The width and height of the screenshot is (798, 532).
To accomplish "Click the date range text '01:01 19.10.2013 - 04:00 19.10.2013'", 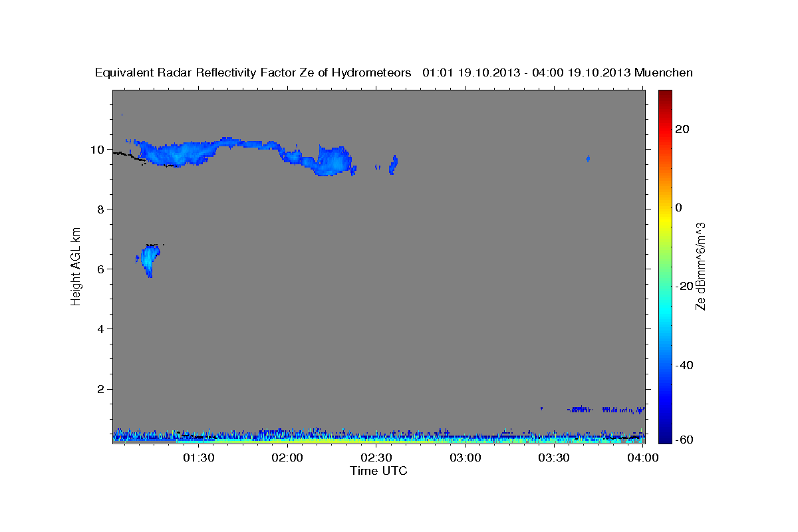I will (x=527, y=73).
